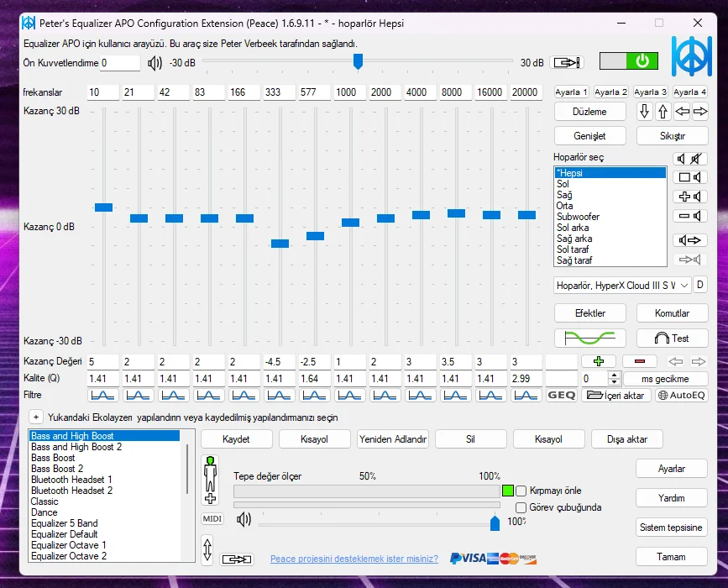Click the filter type icon under 1000 Hz

click(349, 396)
